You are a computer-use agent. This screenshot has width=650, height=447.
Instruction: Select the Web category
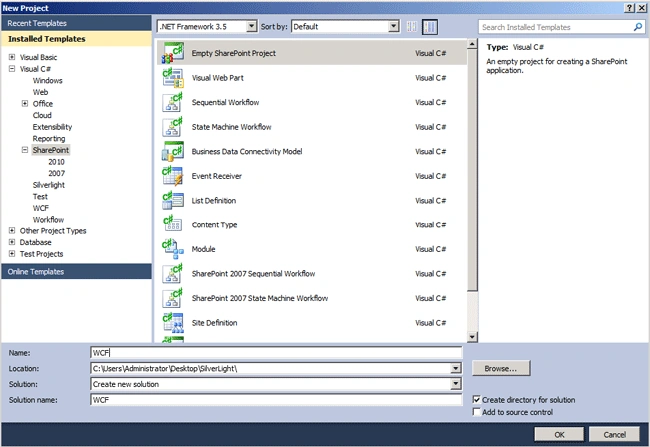coord(40,92)
